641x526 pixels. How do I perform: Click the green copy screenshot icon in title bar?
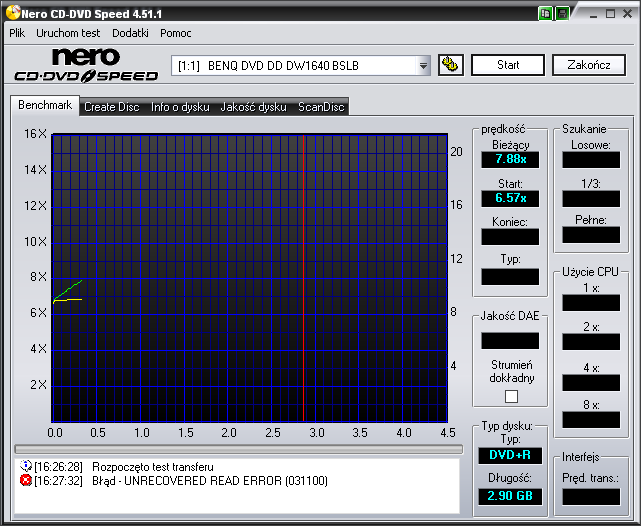545,13
